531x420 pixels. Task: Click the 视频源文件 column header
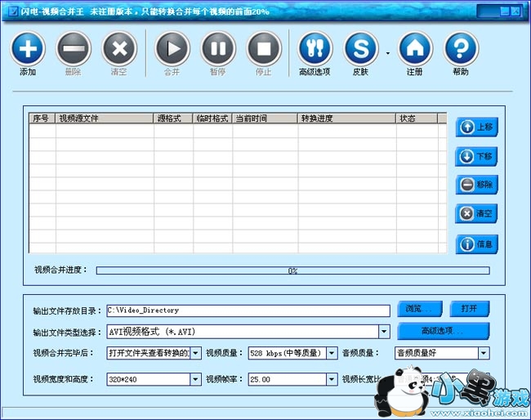tap(105, 118)
